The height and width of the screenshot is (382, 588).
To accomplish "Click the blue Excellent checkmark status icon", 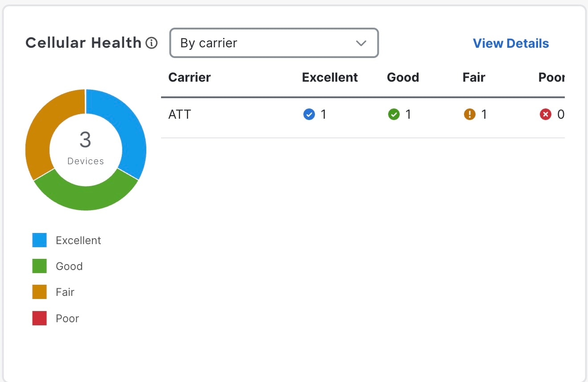I will click(x=309, y=115).
